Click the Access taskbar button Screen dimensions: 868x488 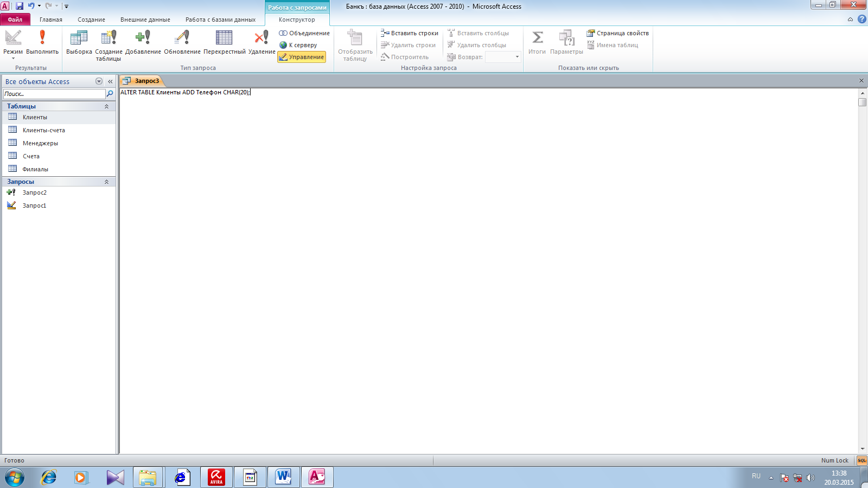pyautogui.click(x=317, y=477)
